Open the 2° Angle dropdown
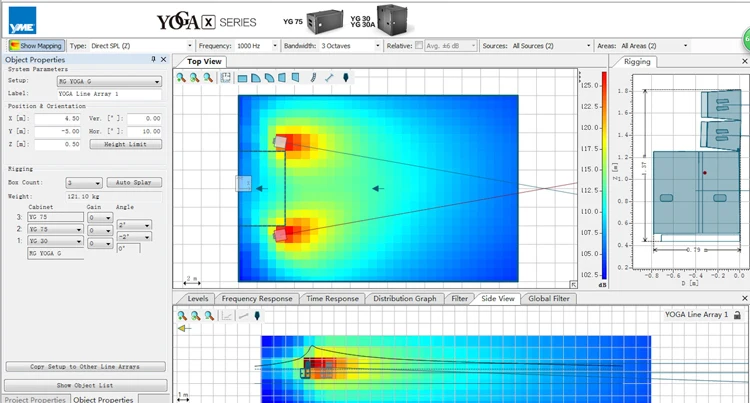The height and width of the screenshot is (403, 750). (x=134, y=225)
